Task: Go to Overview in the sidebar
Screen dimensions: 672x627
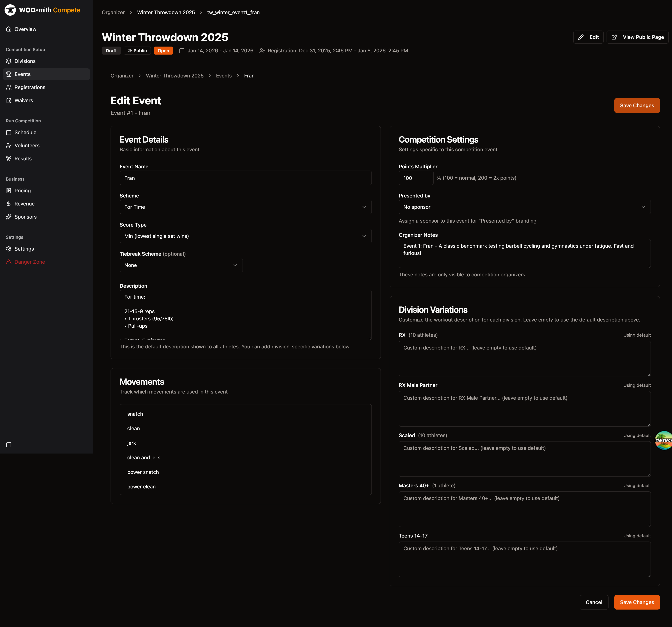Action: pyautogui.click(x=46, y=29)
